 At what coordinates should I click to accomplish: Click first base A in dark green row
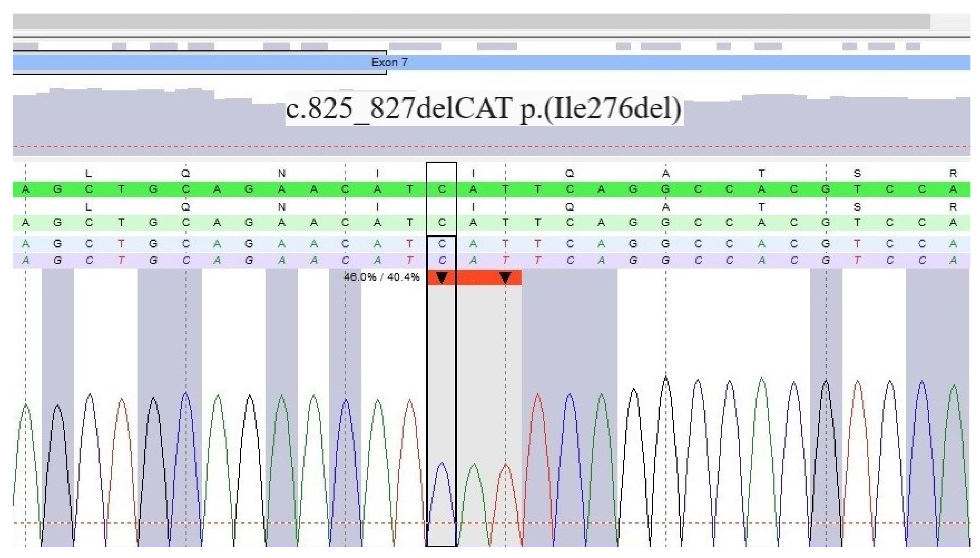26,189
